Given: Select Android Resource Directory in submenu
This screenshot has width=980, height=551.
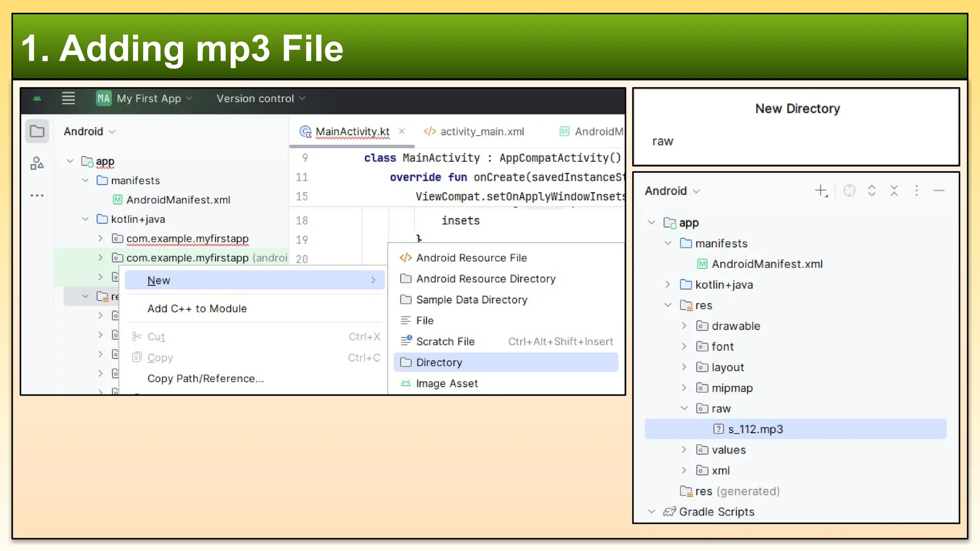Looking at the screenshot, I should click(x=486, y=279).
